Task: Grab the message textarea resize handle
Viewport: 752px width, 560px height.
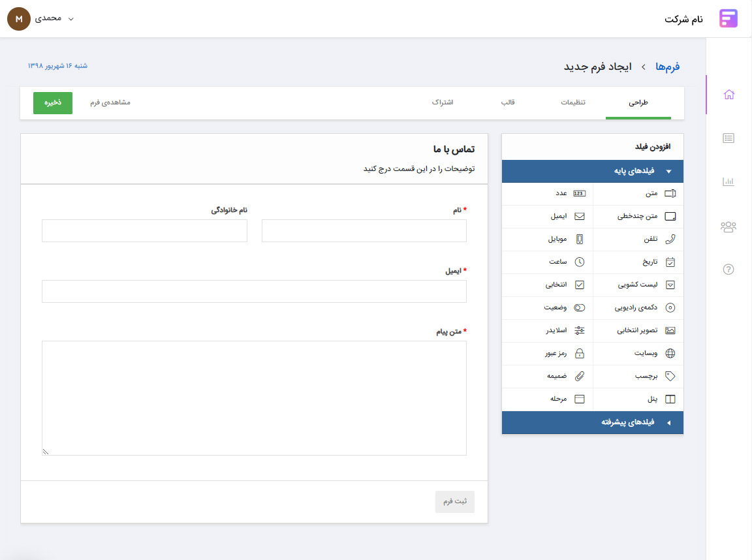Action: 46,452
